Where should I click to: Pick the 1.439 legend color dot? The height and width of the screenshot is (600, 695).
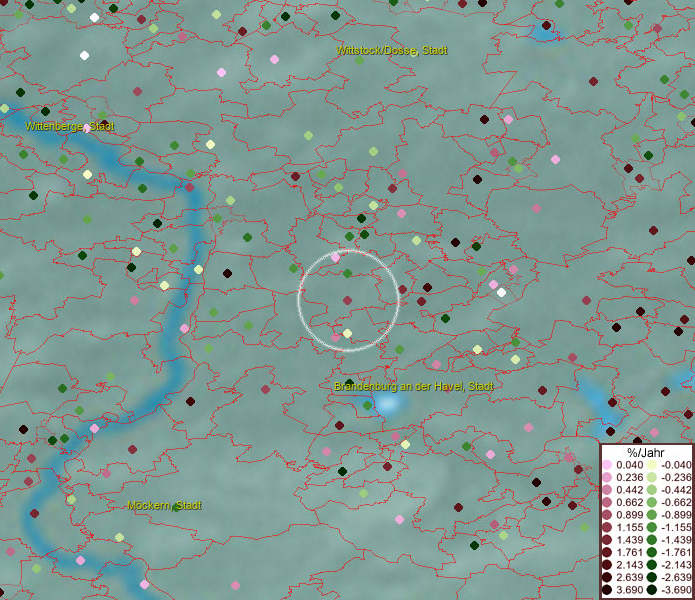[607, 540]
